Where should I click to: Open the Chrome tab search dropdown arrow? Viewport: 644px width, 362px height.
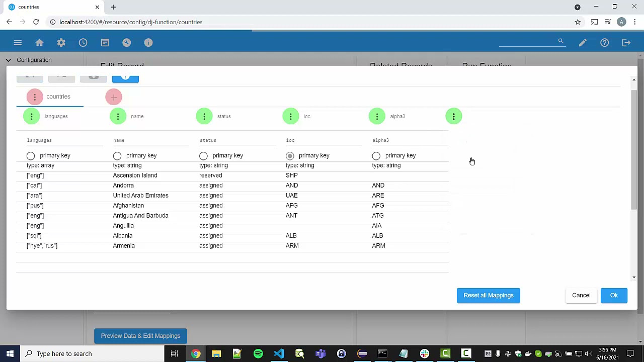pos(578,7)
